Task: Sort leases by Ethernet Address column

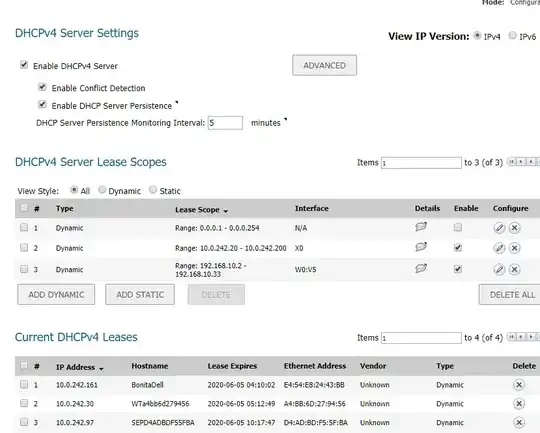Action: (315, 366)
